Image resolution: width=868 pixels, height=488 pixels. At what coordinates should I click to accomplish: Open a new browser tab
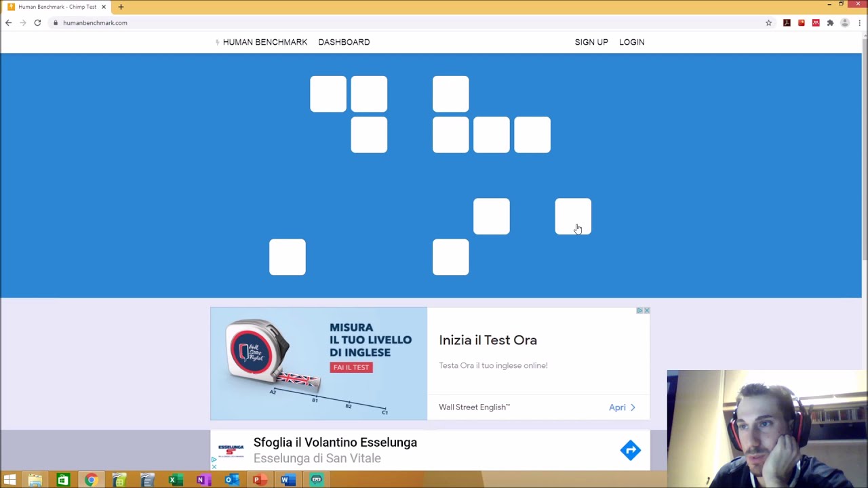point(121,7)
